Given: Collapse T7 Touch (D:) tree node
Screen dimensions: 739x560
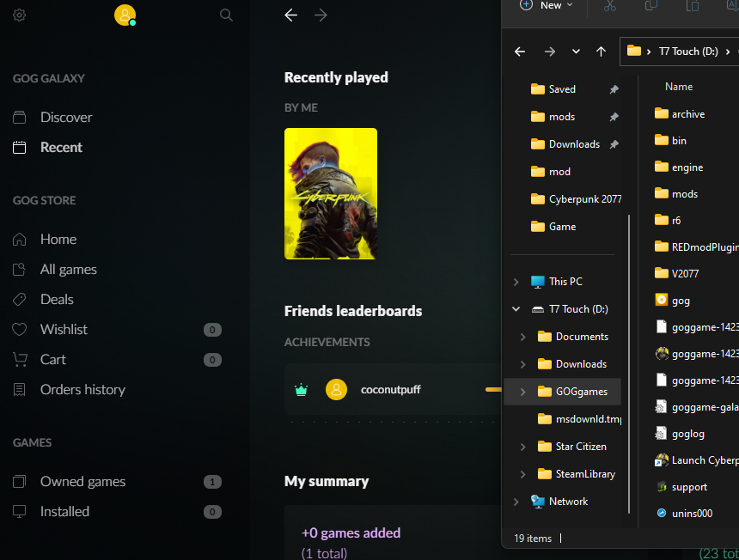Looking at the screenshot, I should click(516, 309).
